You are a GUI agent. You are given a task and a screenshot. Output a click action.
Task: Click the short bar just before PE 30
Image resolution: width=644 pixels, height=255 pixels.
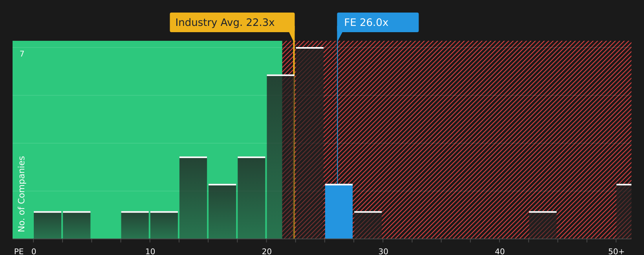(x=368, y=225)
